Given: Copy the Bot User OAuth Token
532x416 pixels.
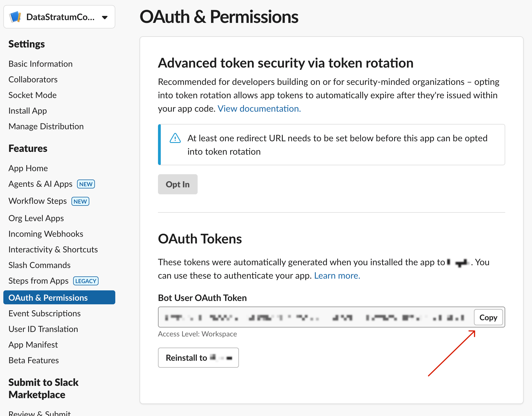Looking at the screenshot, I should tap(488, 317).
